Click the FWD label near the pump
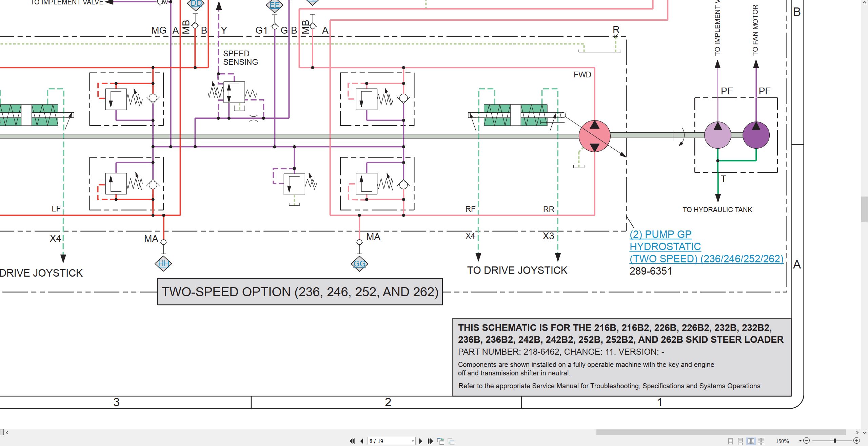The width and height of the screenshot is (868, 446). tap(582, 75)
